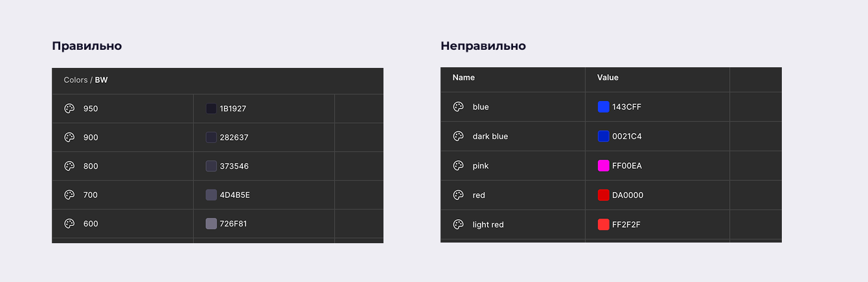Click the Value column header
The width and height of the screenshot is (868, 282).
(608, 78)
